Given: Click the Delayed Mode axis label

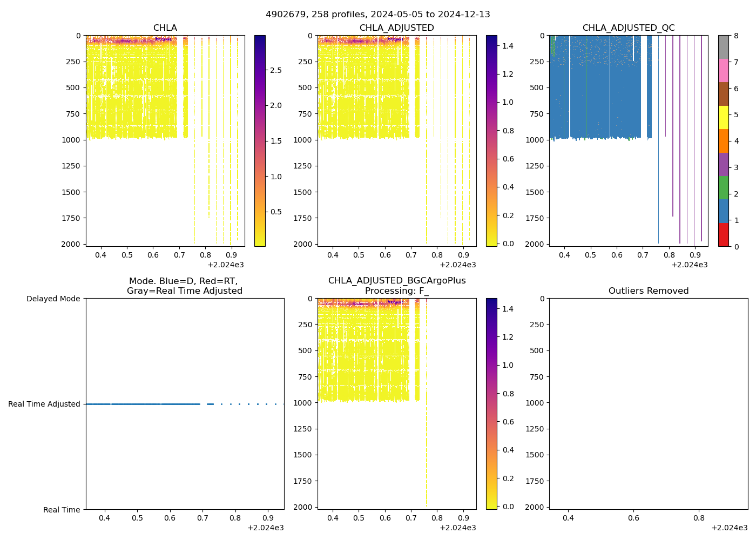Looking at the screenshot, I should pos(53,299).
